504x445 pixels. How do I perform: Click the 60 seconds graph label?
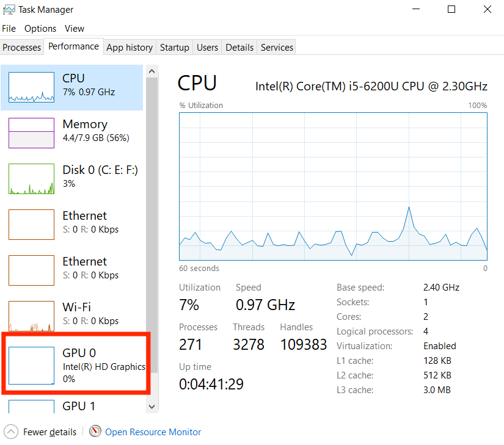[199, 269]
